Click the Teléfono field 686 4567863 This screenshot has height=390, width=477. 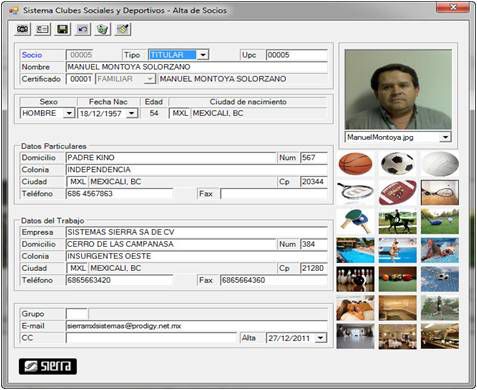[x=119, y=194]
